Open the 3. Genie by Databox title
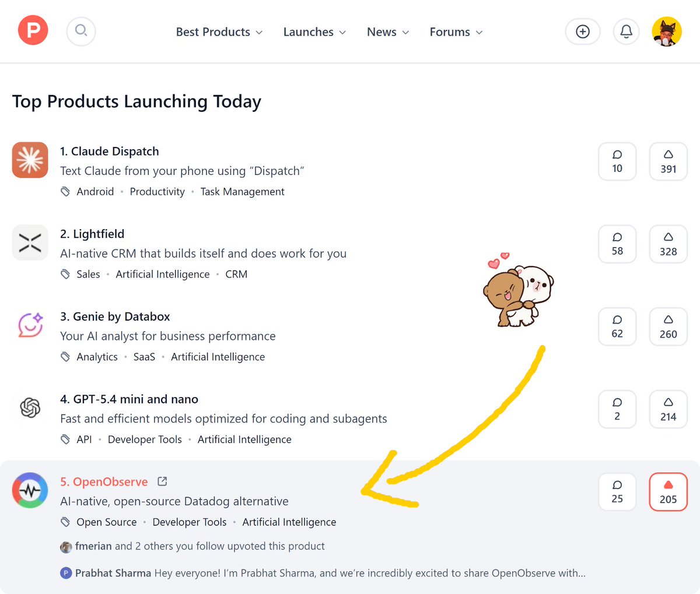This screenshot has height=594, width=700. 115,317
